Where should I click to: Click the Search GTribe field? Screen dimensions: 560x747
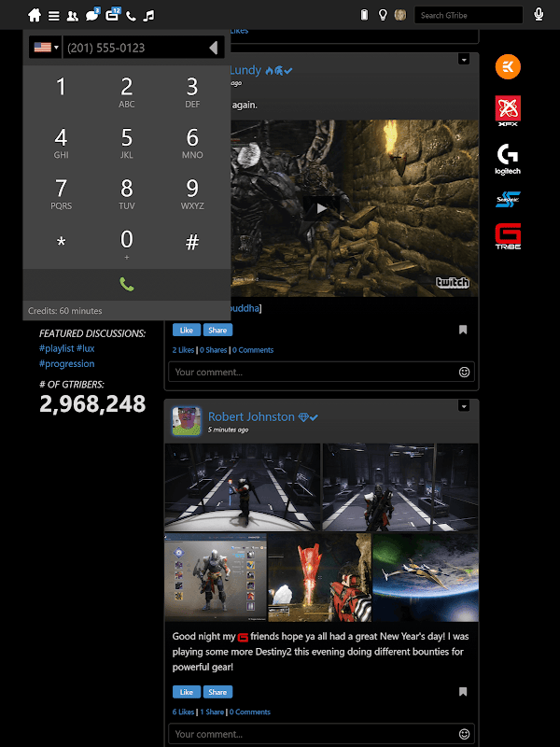[469, 15]
